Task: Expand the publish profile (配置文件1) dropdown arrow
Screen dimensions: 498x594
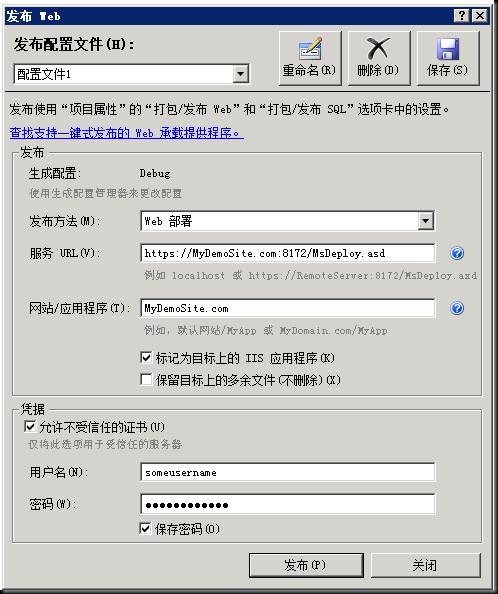Action: [240, 73]
